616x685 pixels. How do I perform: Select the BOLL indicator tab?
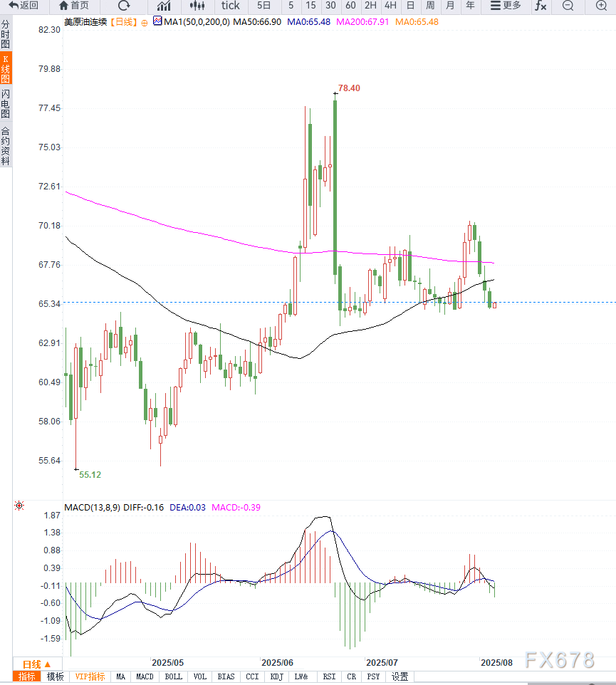tap(173, 676)
